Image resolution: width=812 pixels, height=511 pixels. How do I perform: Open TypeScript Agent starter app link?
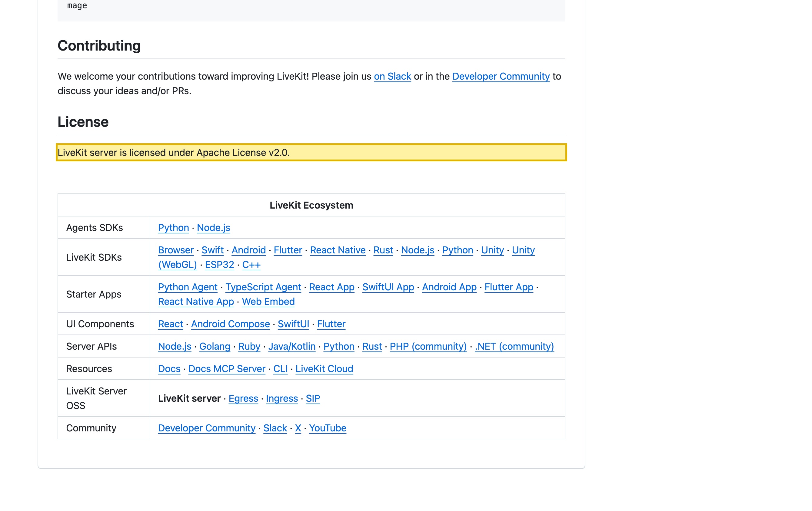coord(263,287)
